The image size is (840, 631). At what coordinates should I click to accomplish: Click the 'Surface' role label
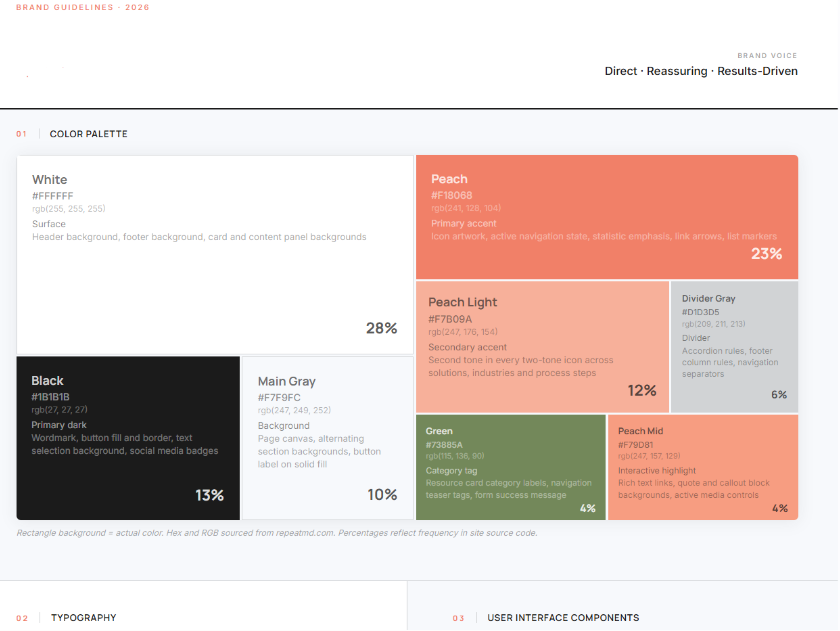click(x=49, y=224)
